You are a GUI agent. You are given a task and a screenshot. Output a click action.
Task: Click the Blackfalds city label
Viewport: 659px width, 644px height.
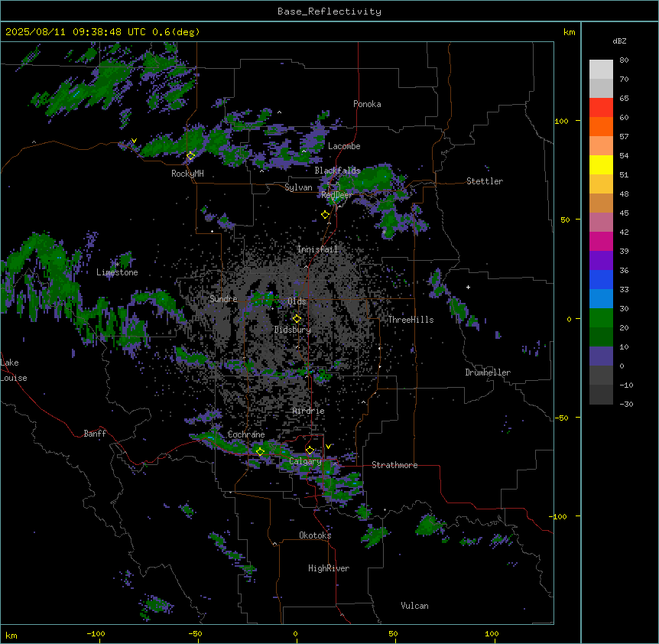point(337,171)
